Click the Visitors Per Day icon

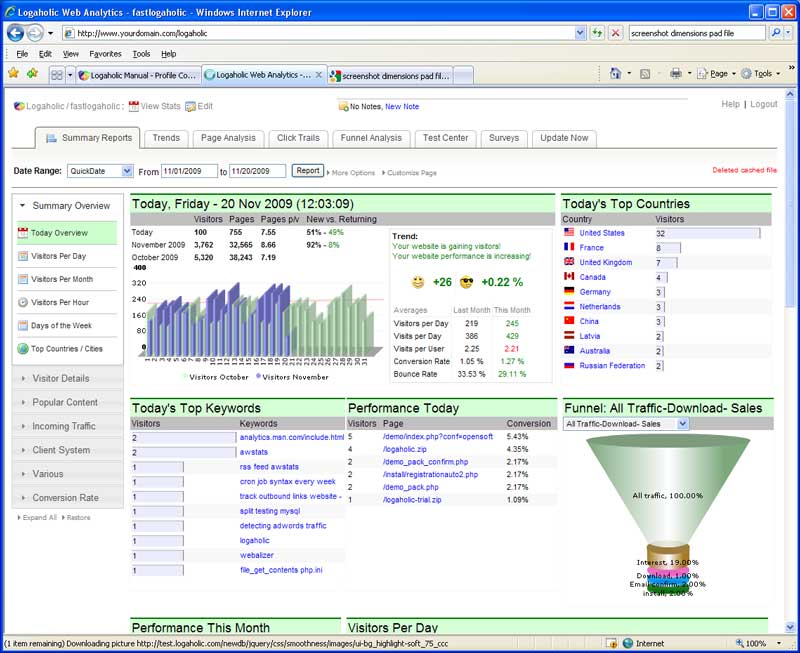click(23, 256)
